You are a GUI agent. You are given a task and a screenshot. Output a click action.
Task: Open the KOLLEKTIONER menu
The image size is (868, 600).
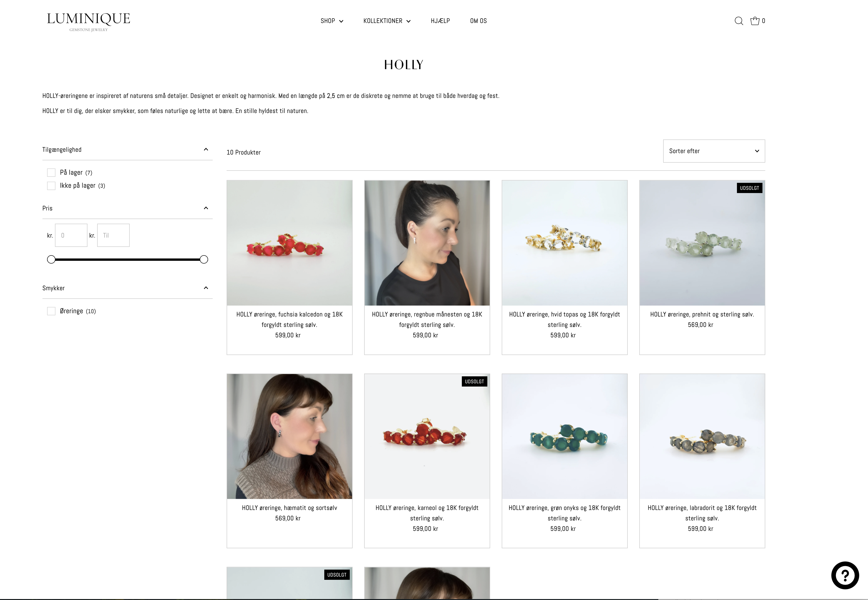click(x=387, y=21)
